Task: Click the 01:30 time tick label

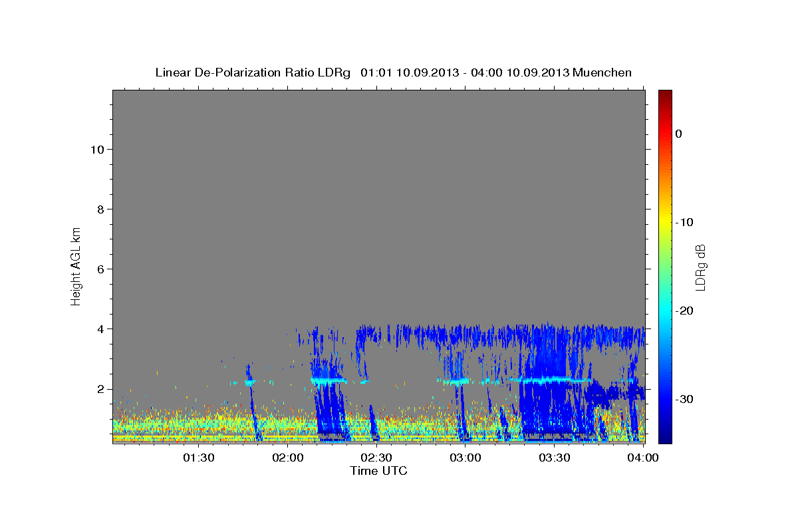Action: point(199,458)
